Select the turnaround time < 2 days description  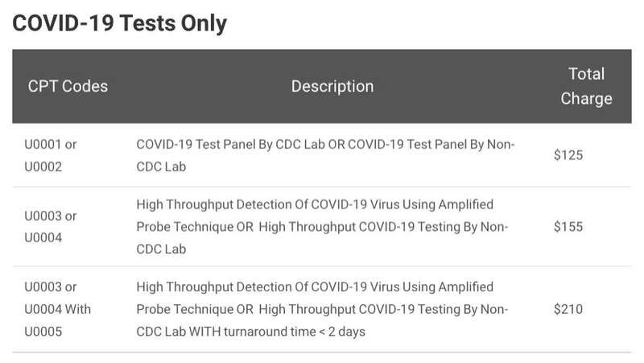click(323, 309)
